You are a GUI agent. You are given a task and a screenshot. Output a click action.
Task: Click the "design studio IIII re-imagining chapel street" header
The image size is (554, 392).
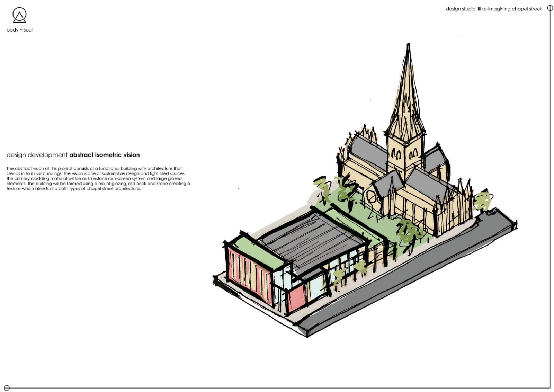[x=493, y=9]
